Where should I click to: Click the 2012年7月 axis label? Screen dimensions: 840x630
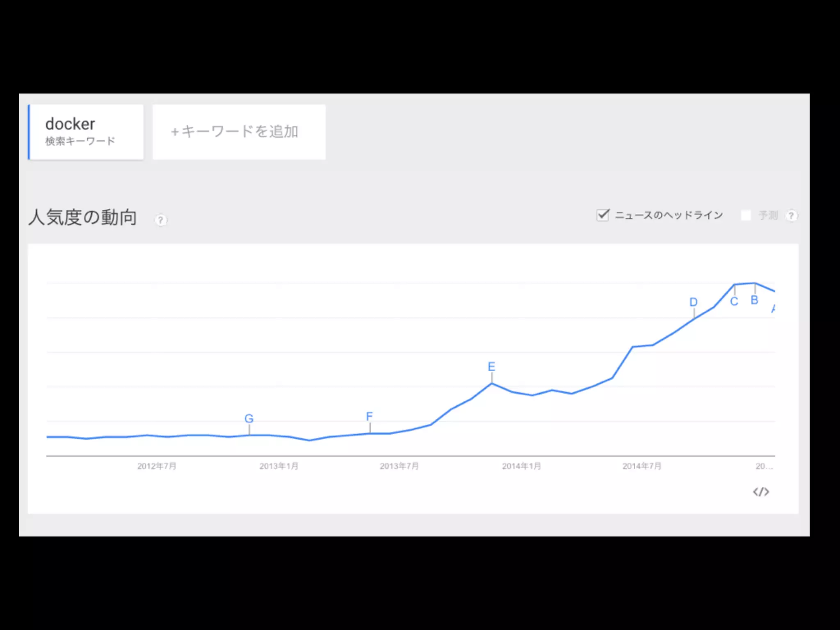[x=157, y=466]
